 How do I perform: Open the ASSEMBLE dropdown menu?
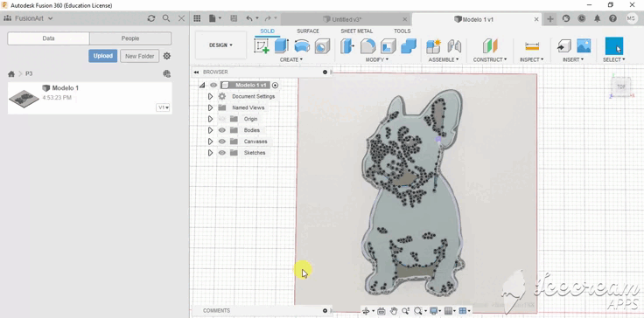444,60
